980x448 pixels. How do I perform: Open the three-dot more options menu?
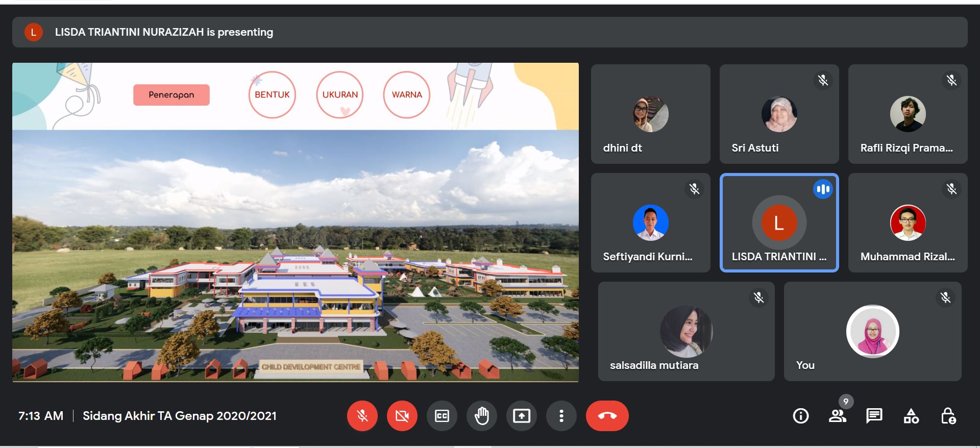561,416
